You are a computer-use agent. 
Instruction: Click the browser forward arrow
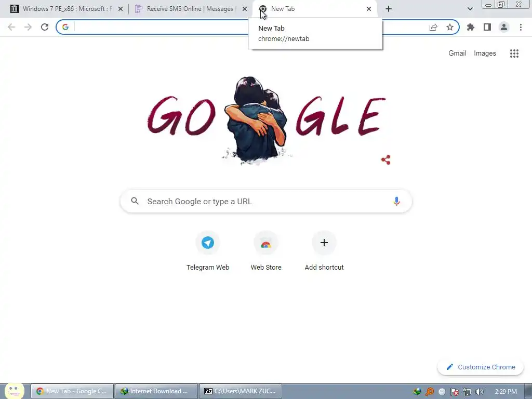coord(28,27)
